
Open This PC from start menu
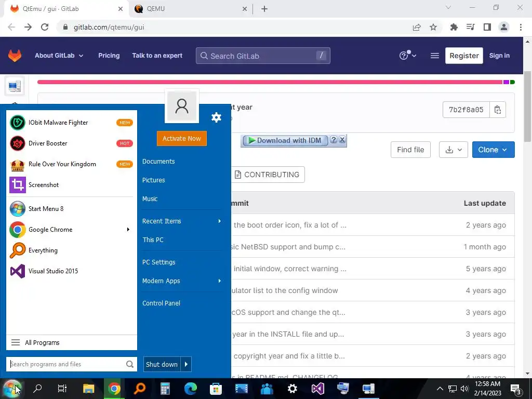(153, 240)
